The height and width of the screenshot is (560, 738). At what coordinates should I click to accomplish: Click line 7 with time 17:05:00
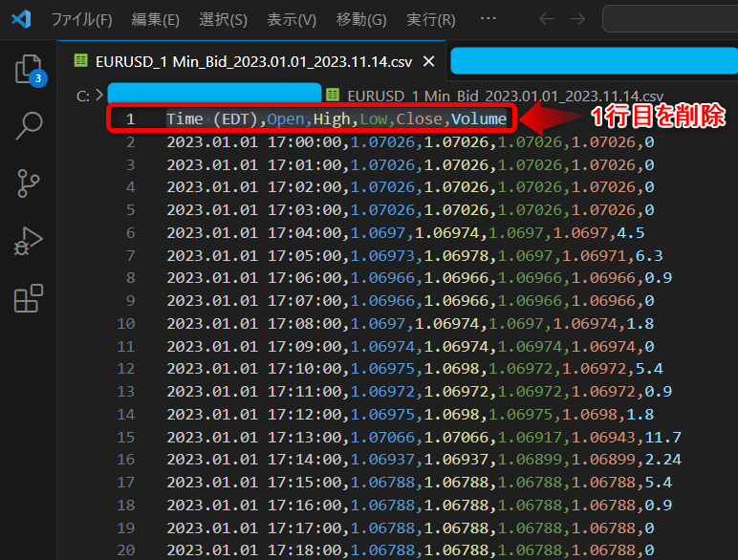[414, 256]
